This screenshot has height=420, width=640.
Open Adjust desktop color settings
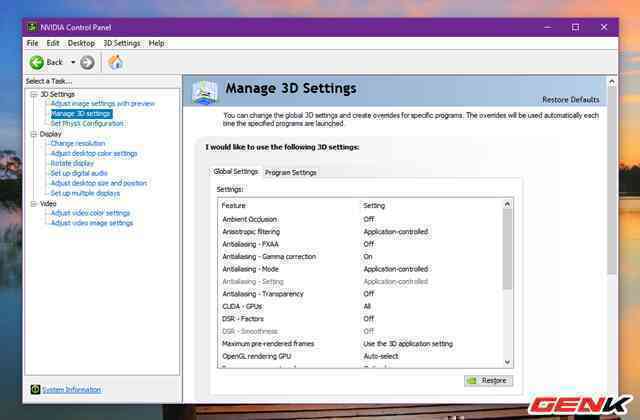94,153
